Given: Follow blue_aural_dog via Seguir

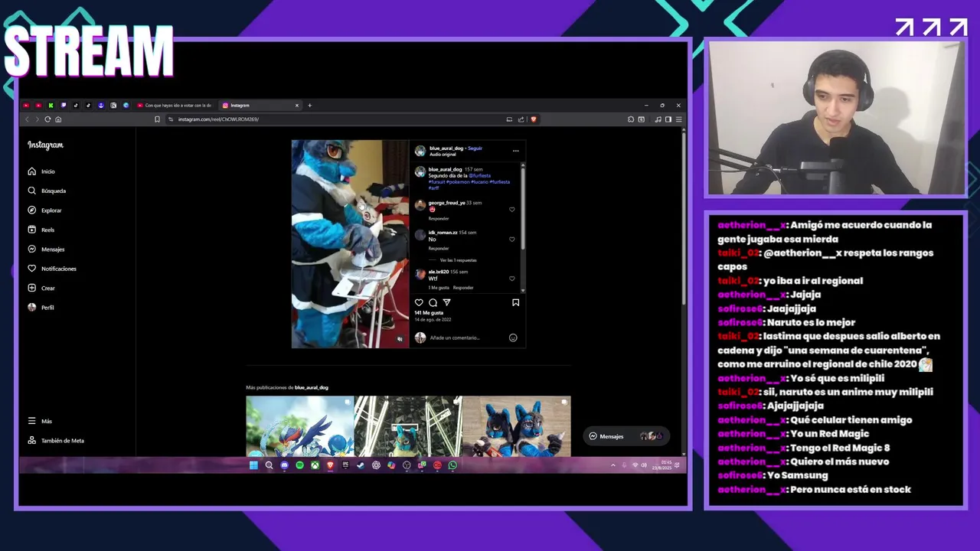Looking at the screenshot, I should coord(475,148).
